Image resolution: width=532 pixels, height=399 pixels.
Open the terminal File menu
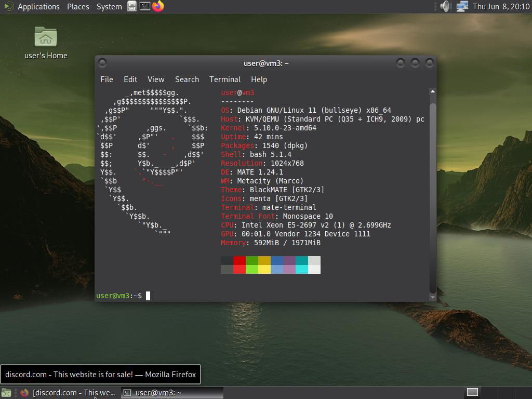107,79
